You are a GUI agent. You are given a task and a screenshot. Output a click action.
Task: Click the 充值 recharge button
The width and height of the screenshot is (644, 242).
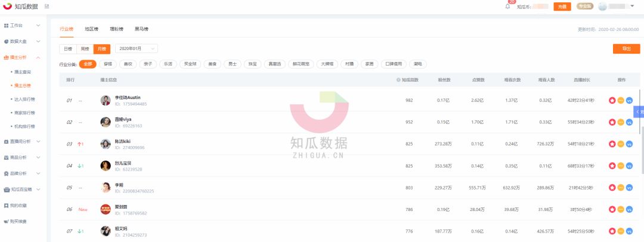(x=562, y=7)
